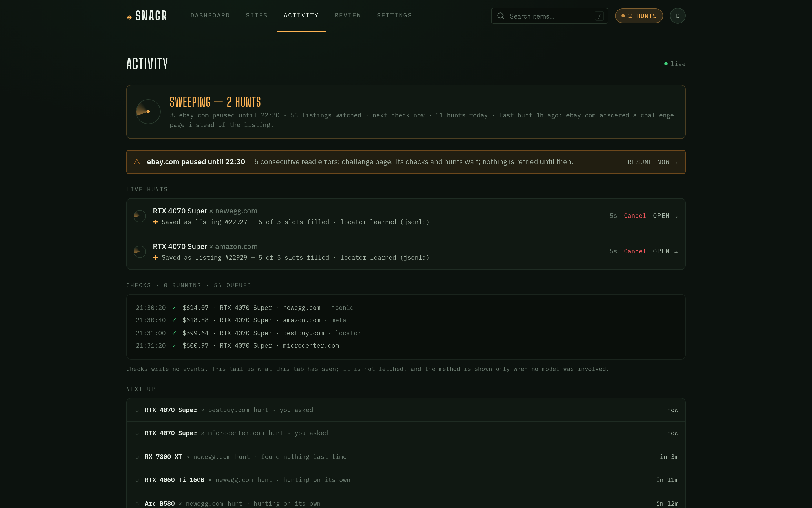Click the small warning icon in sweeping status text
This screenshot has height=508, width=812.
[173, 115]
